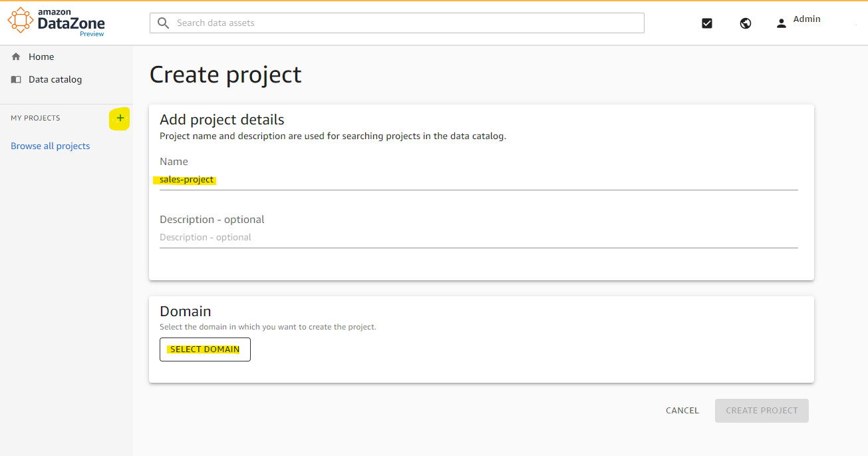Click the Admin user profile icon
Image resolution: width=868 pixels, height=456 pixels.
(x=782, y=23)
